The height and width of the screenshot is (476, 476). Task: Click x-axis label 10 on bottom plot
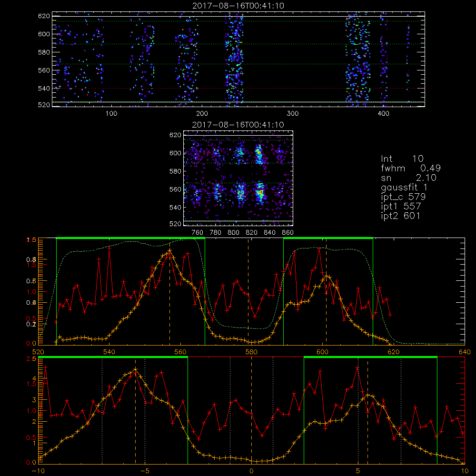pos(465,471)
